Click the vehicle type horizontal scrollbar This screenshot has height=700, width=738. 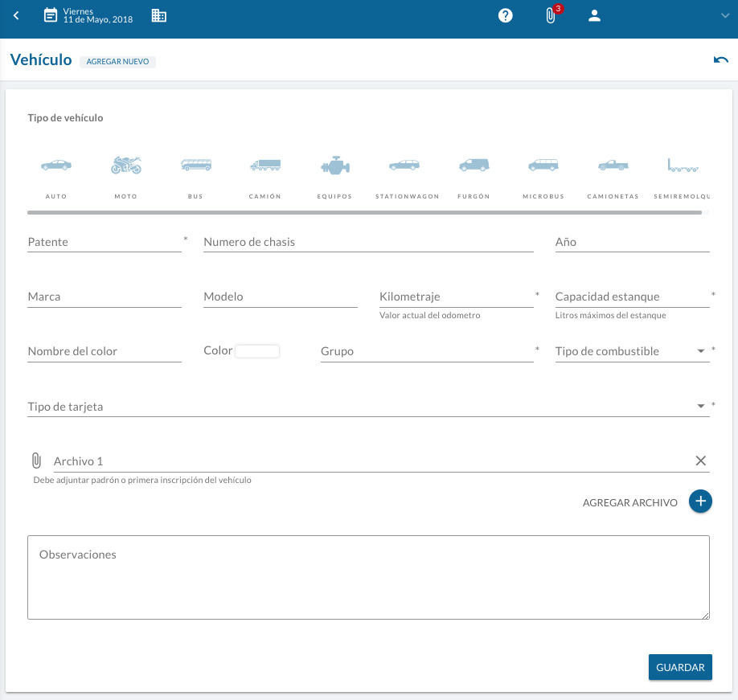click(x=364, y=213)
